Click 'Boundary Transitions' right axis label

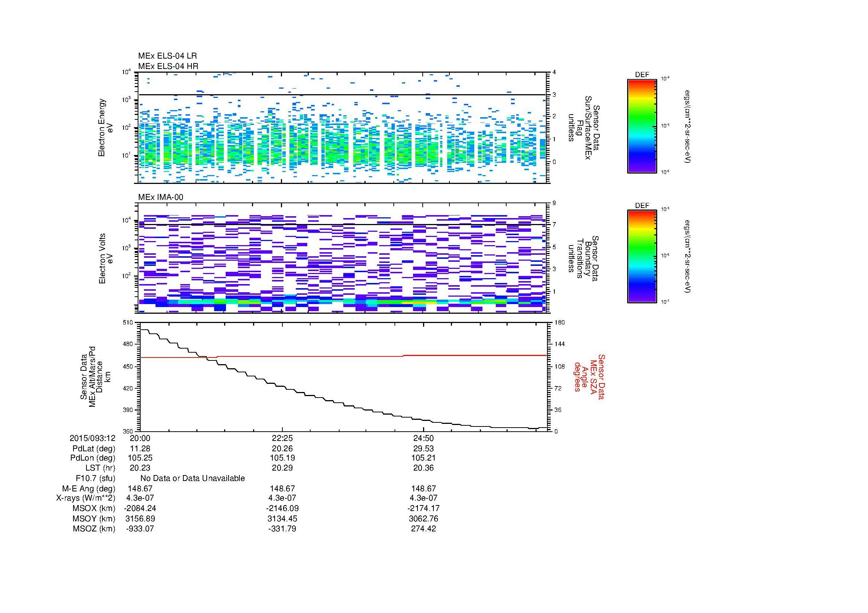coord(583,258)
